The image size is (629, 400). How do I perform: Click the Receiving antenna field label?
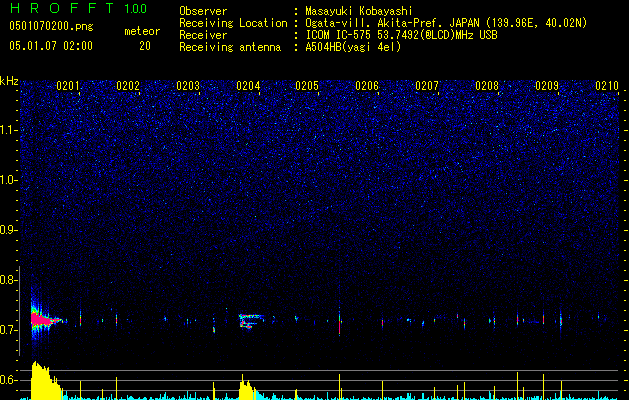230,47
